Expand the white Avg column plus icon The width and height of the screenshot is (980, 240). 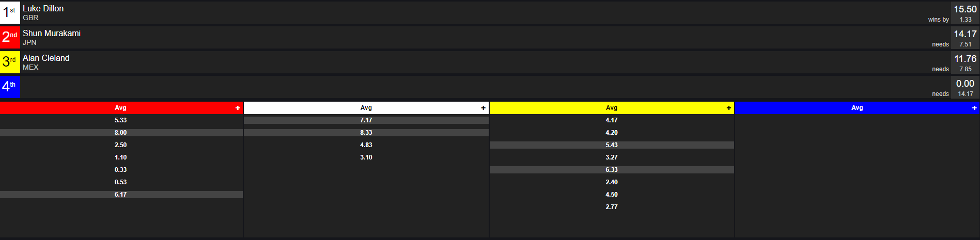pyautogui.click(x=483, y=108)
